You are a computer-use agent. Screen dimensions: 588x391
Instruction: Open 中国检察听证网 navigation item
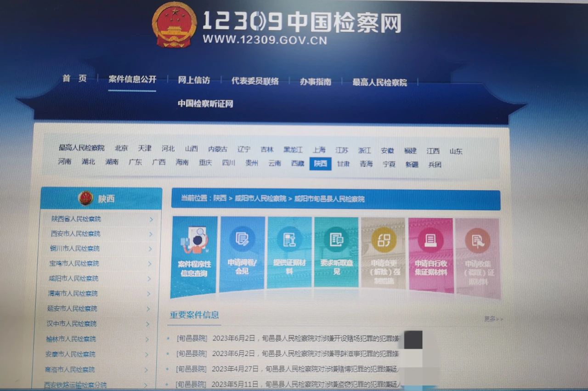click(205, 104)
